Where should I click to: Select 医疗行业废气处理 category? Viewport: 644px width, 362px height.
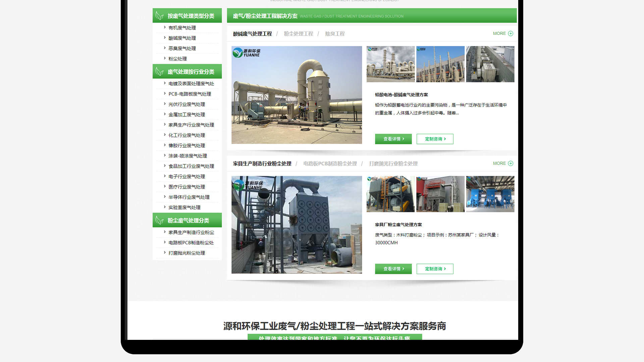pos(186,187)
